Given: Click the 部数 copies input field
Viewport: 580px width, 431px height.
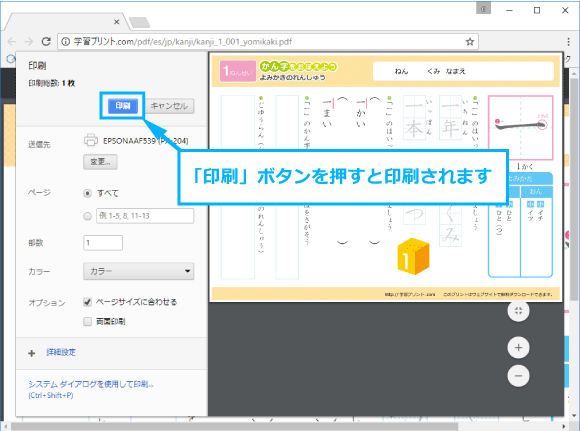Looking at the screenshot, I should coord(103,243).
